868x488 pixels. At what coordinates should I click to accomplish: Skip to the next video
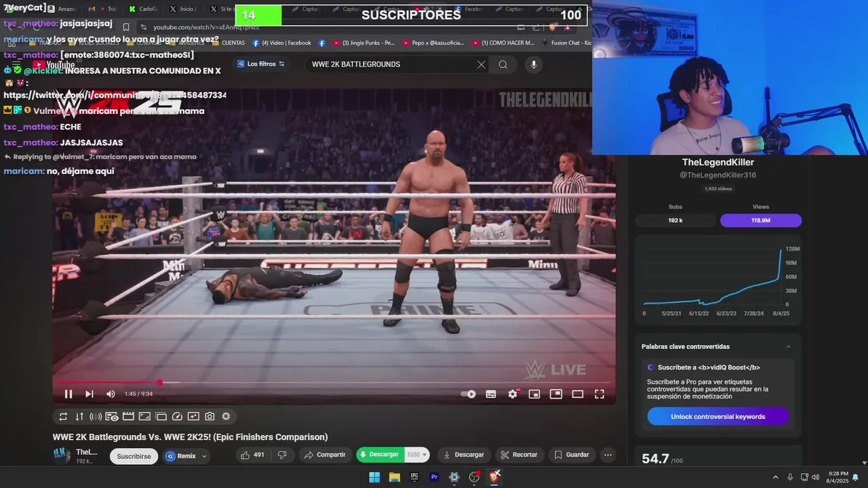[x=90, y=394]
